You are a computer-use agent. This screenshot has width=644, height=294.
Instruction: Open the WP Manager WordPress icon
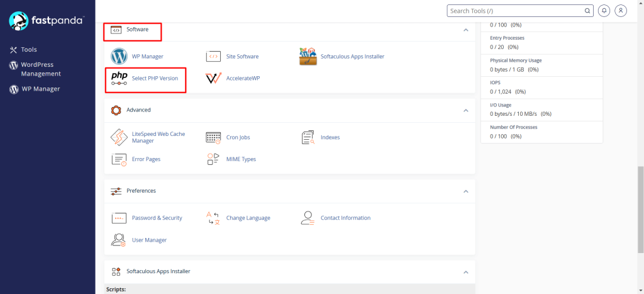point(119,56)
